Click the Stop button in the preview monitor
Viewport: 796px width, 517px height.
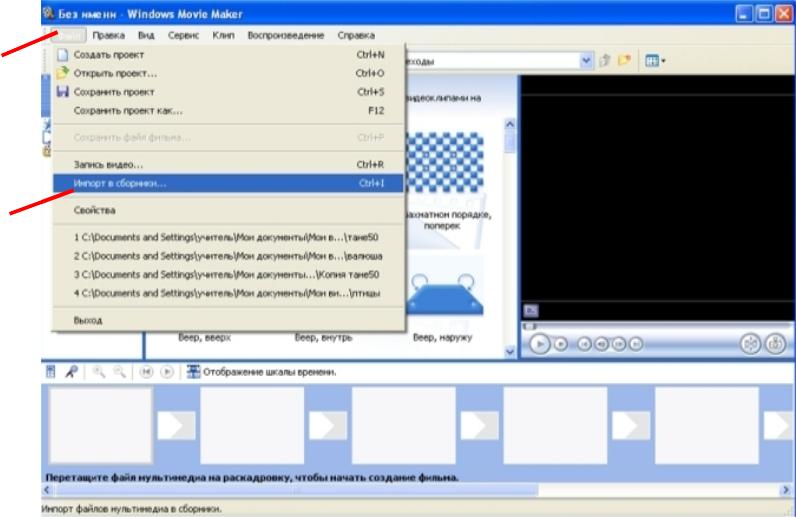(560, 344)
